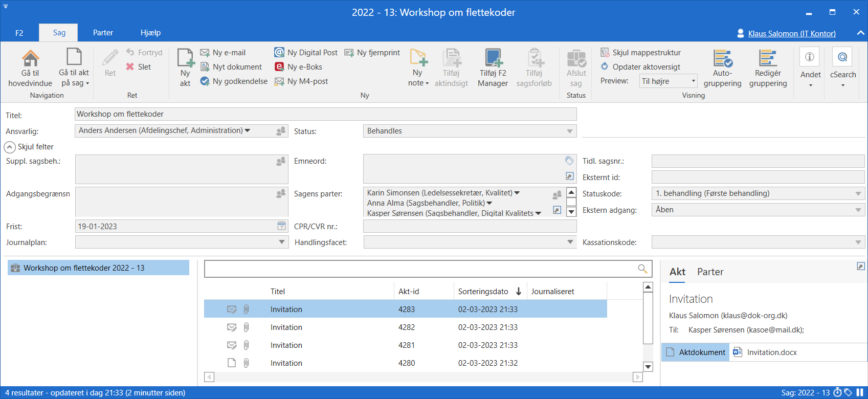Collapse fields with Skjul felter
This screenshot has height=399, width=868.
(29, 147)
